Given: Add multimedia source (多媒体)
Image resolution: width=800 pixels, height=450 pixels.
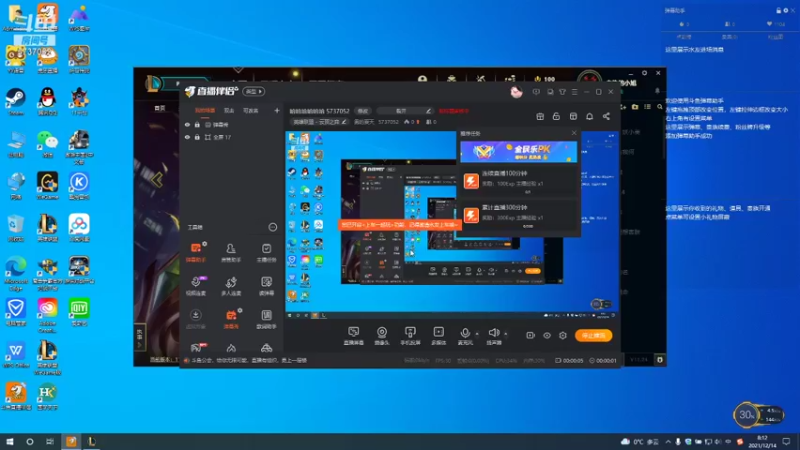Looking at the screenshot, I should 439,336.
